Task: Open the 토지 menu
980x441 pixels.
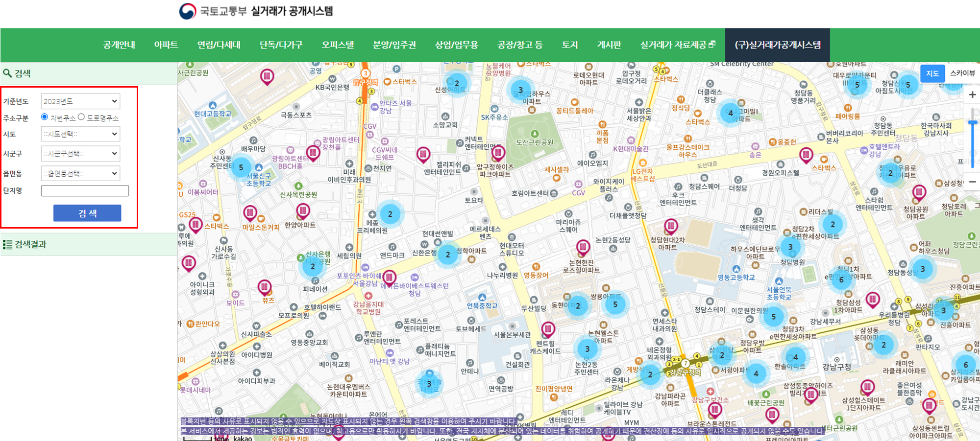Action: coord(570,45)
